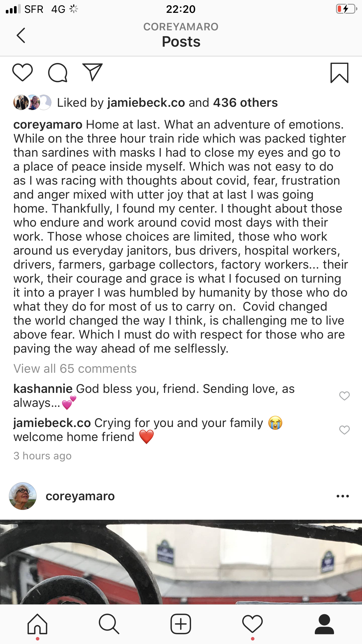The image size is (362, 644).
Task: Like jamiebeck.co's comment heart
Action: [x=344, y=430]
